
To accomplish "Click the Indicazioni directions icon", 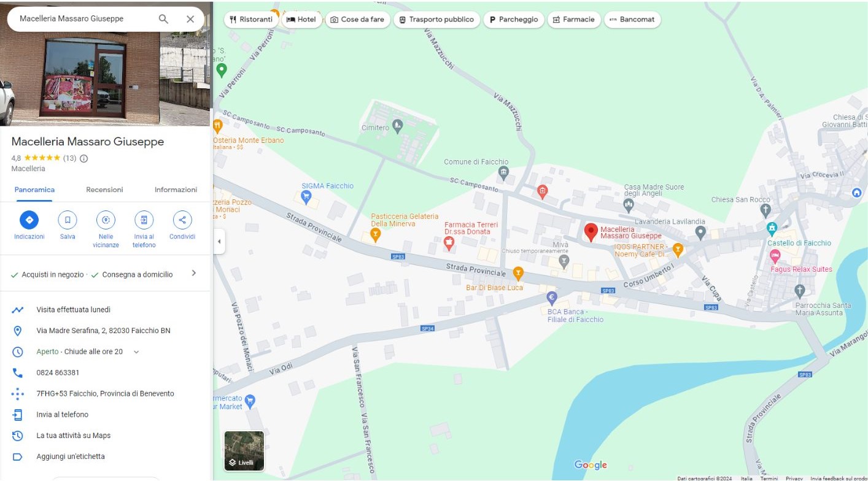I will coord(29,220).
